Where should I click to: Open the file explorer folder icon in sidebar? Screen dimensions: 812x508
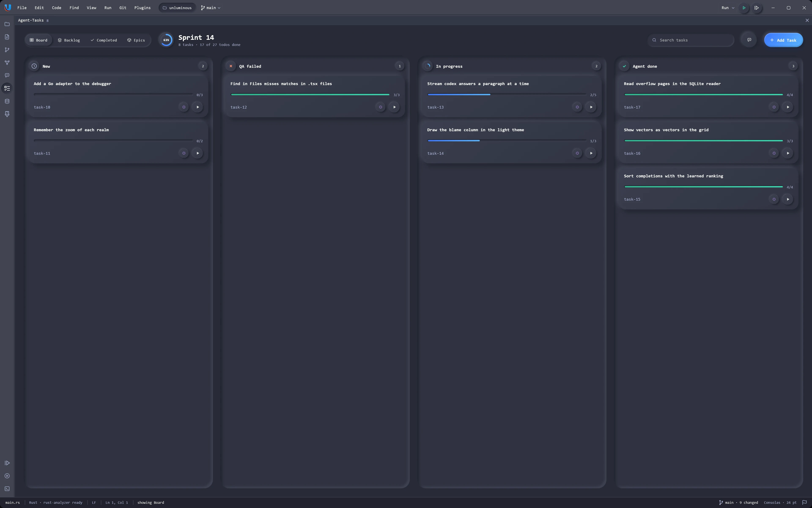7,24
